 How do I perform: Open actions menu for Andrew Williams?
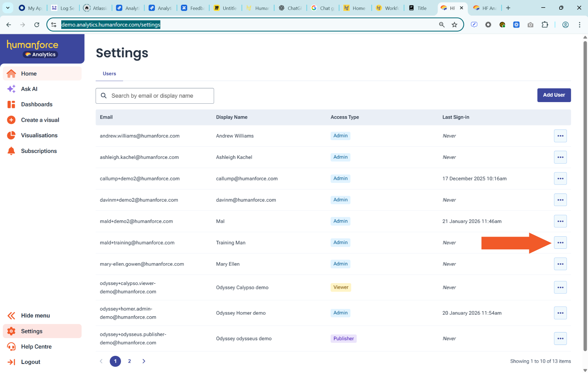point(560,136)
